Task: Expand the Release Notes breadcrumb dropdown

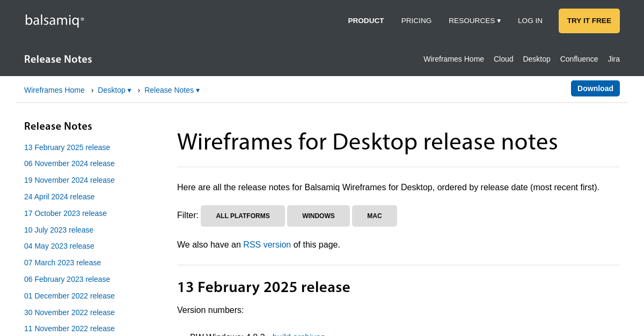Action: point(172,90)
